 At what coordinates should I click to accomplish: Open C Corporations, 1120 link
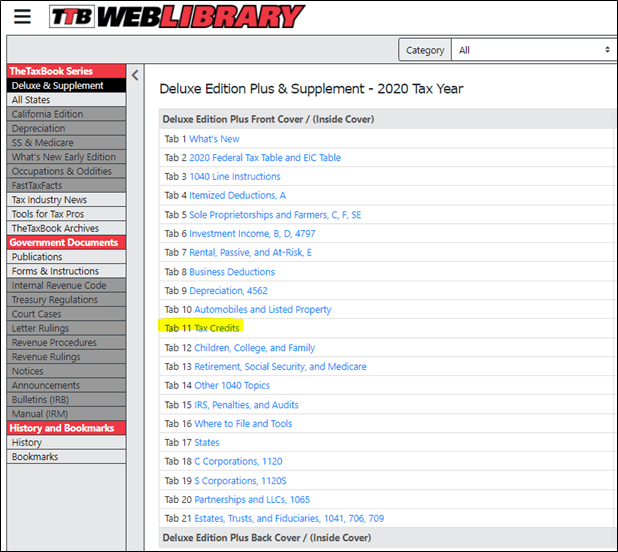(x=238, y=461)
